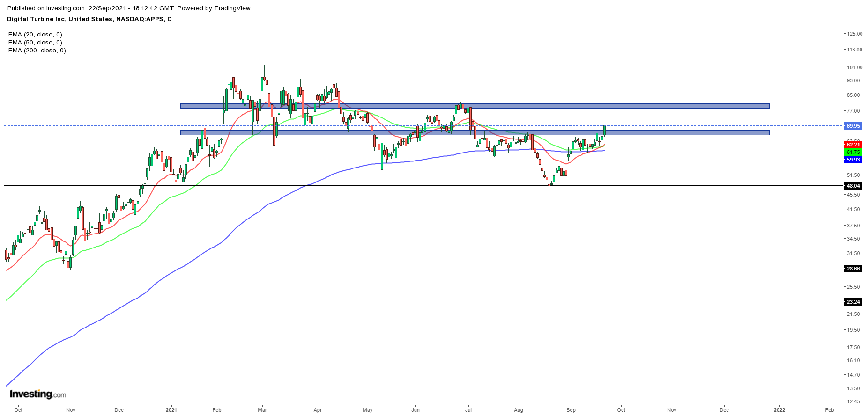
Task: Click the Sep label on time axis
Action: 571,410
